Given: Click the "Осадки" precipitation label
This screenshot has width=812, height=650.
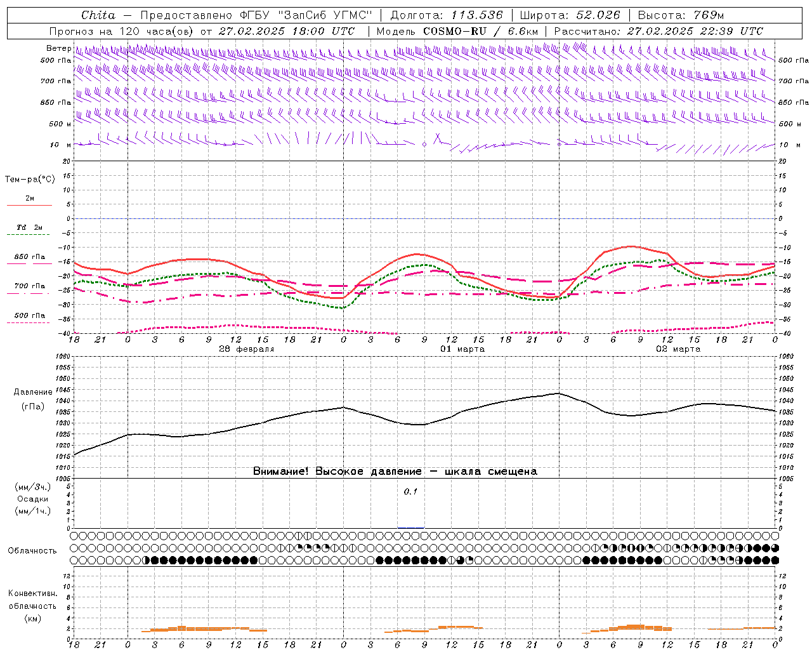Looking at the screenshot, I should click(33, 499).
